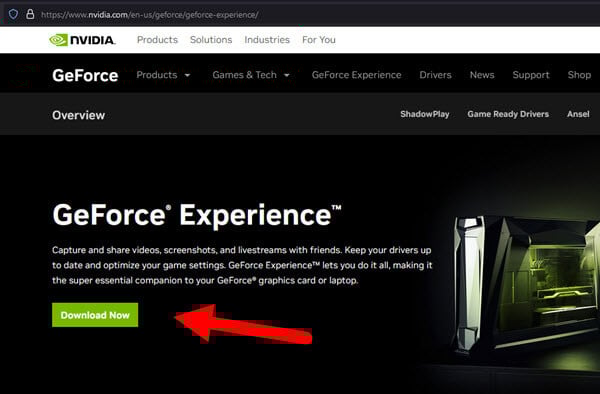Open the For You menu

point(319,40)
